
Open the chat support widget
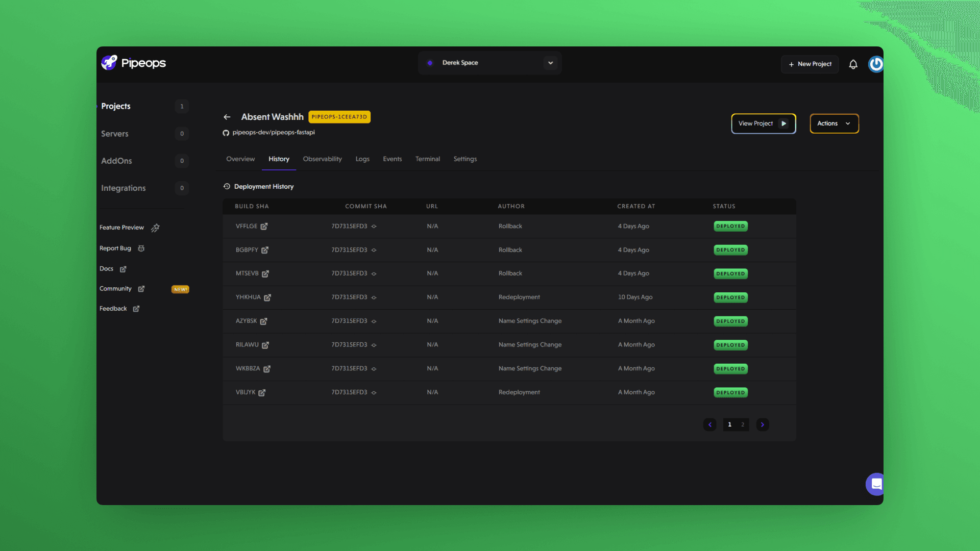(876, 484)
